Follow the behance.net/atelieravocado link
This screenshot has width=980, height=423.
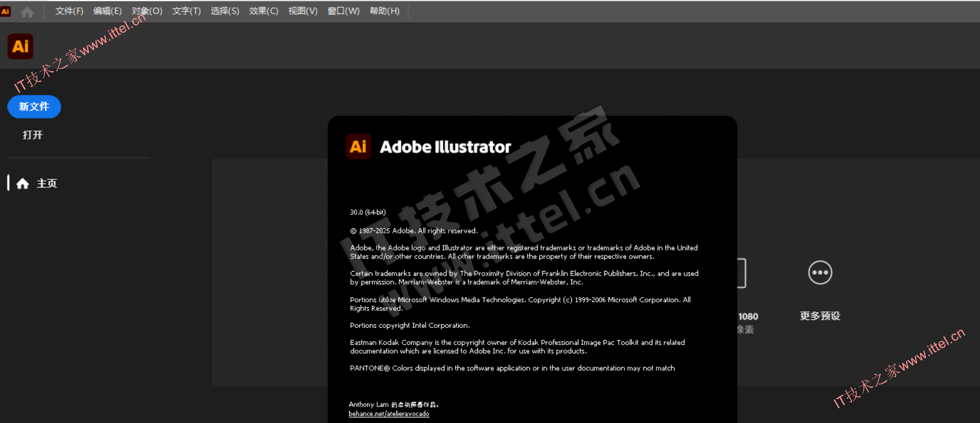[x=389, y=414]
